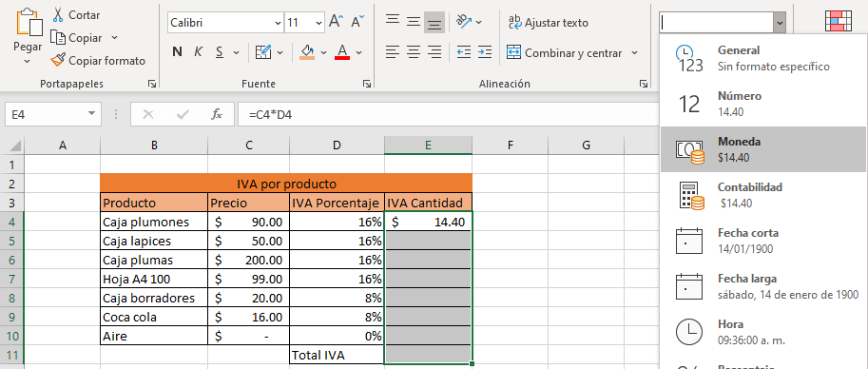Screen dimensions: 868x369
Task: Open the Name Box dropdown arrow
Action: pyautogui.click(x=91, y=115)
